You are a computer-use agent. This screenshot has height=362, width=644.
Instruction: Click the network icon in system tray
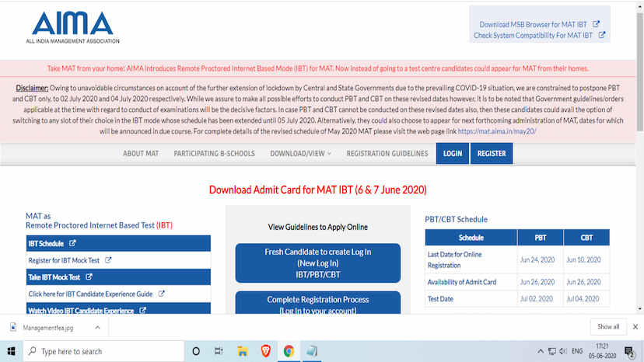552,351
